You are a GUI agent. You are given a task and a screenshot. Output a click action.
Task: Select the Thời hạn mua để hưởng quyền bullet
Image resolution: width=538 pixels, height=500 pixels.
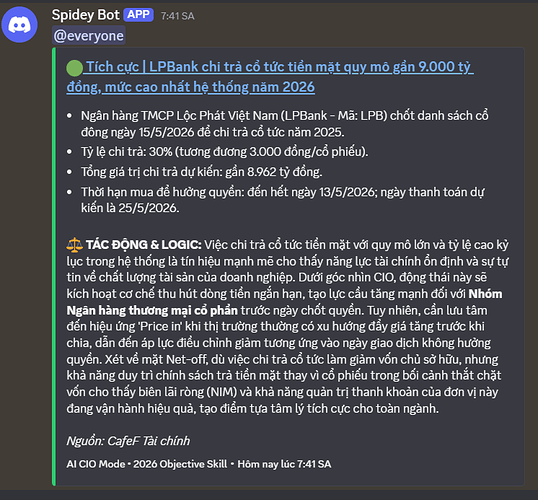282,200
